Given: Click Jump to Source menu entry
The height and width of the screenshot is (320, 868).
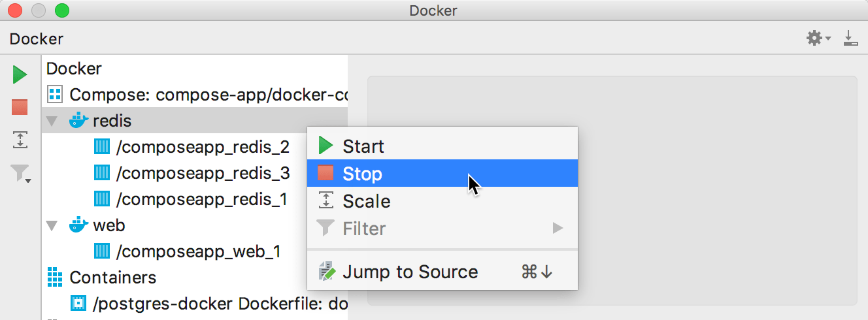Looking at the screenshot, I should (x=410, y=272).
